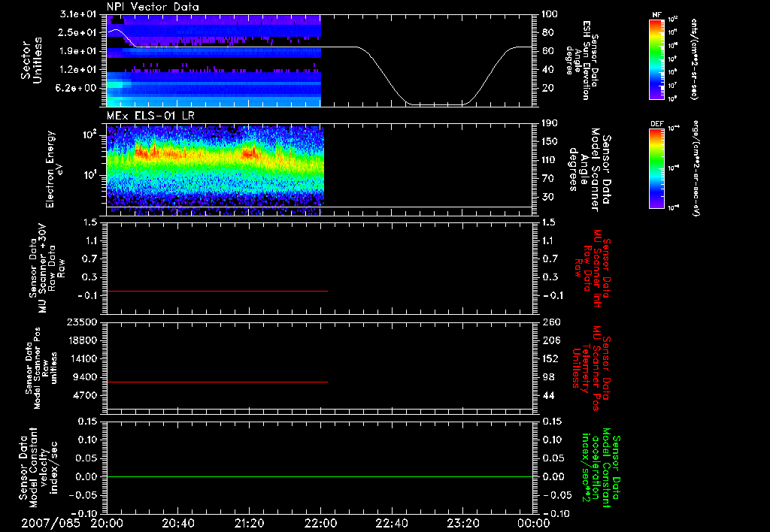Click the 21:20 time axis label
Image resolution: width=770 pixels, height=532 pixels.
[x=250, y=523]
